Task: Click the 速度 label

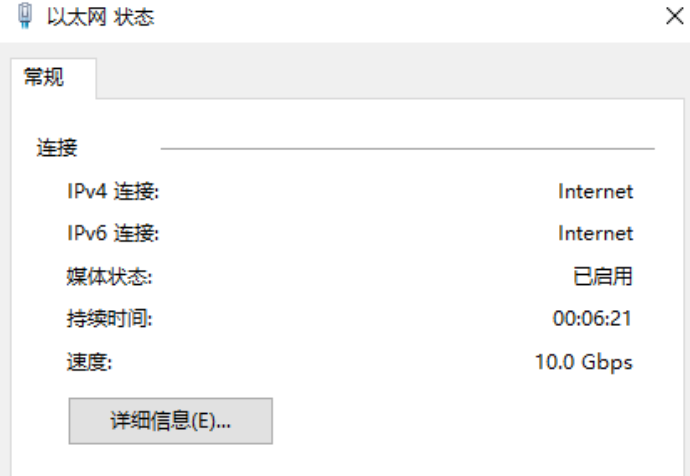Action: (89, 362)
